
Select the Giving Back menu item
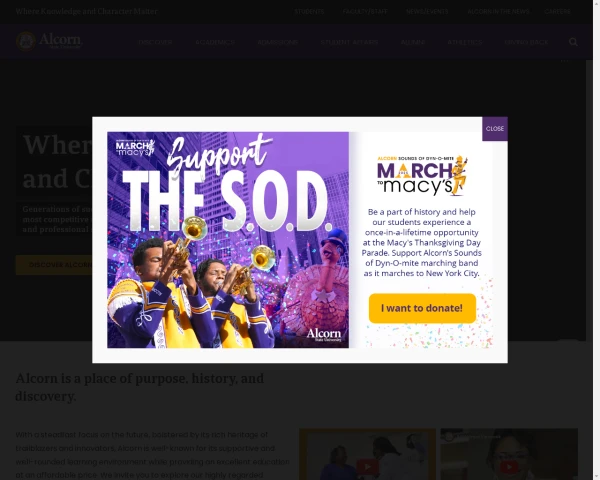(526, 42)
